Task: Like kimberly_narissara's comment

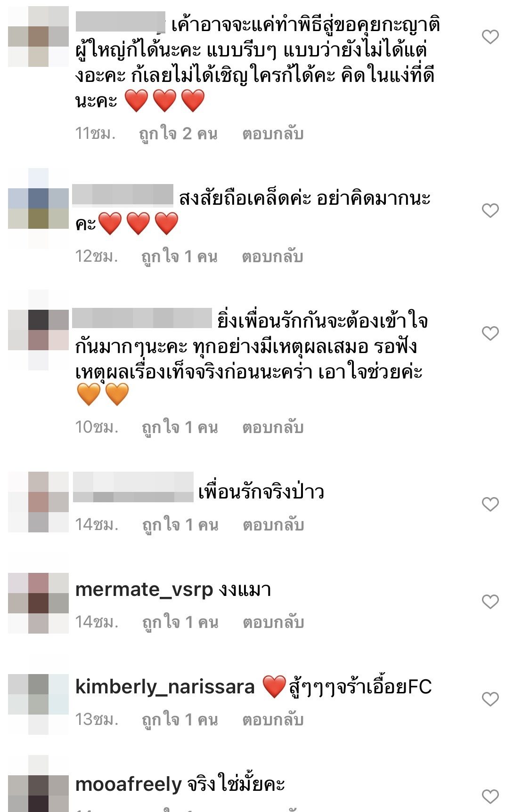Action: (x=490, y=699)
